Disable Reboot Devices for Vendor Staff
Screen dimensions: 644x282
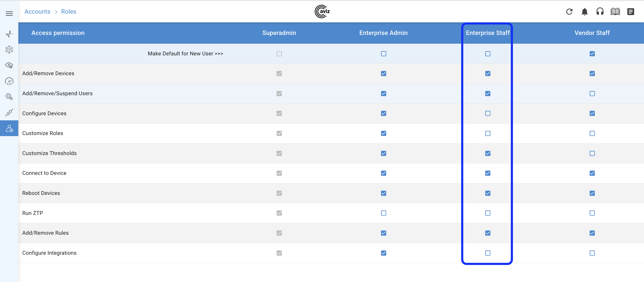click(592, 193)
